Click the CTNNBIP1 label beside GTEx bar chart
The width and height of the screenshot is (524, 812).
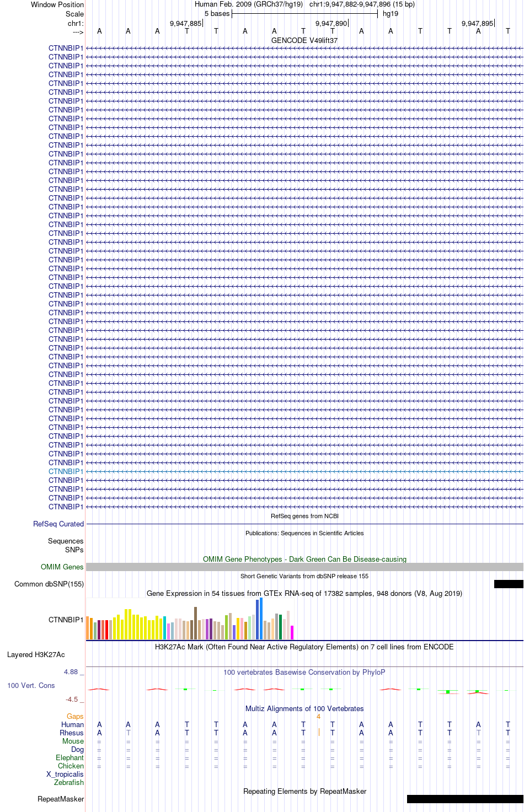[x=66, y=620]
